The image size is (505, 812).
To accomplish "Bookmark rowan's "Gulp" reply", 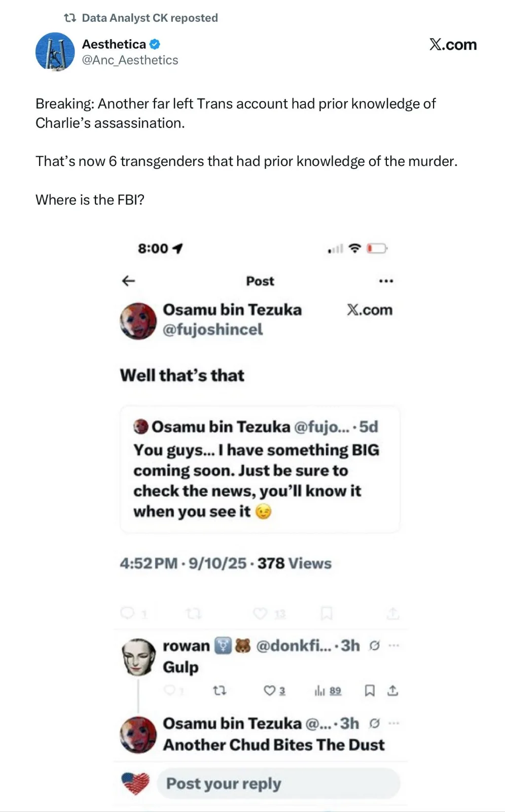I will (370, 691).
